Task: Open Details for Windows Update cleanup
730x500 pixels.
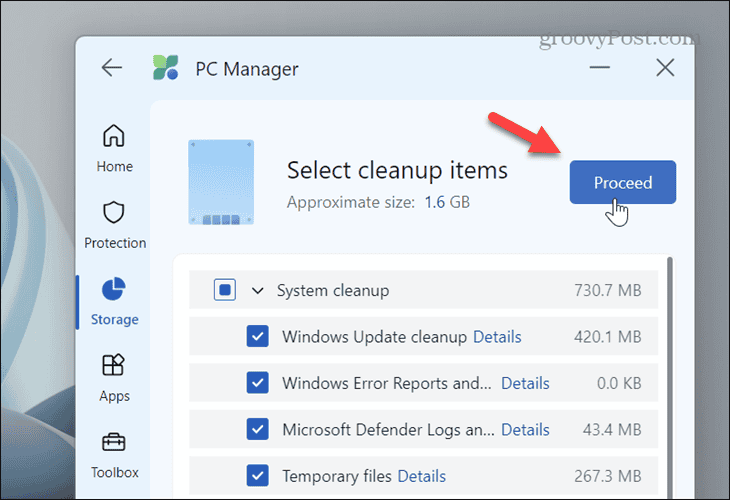Action: pyautogui.click(x=497, y=337)
